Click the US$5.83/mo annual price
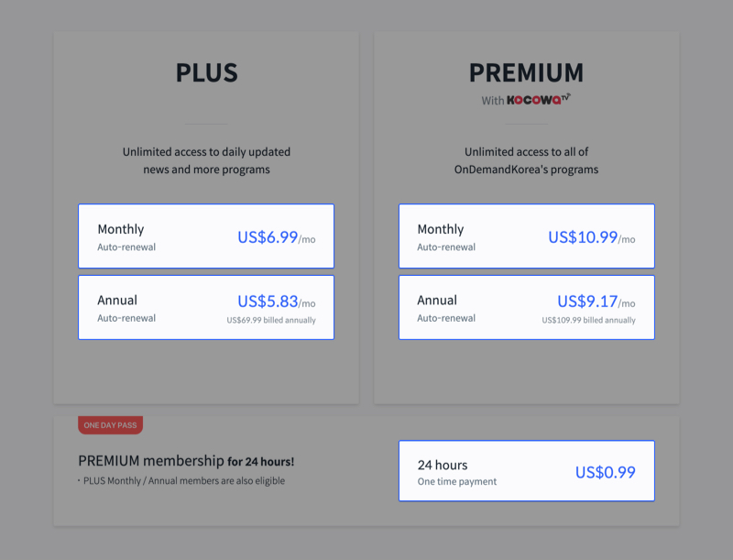The image size is (733, 560). click(x=277, y=302)
